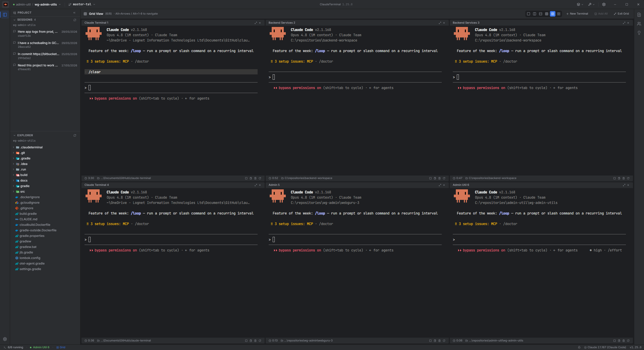
Task: Click the 6/6 running status indicator
Action: (x=13, y=347)
